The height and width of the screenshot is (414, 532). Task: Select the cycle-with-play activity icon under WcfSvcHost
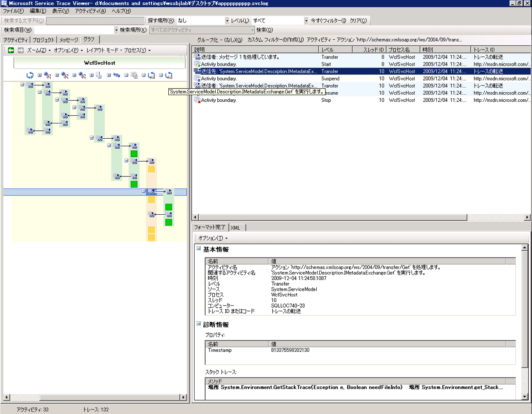[x=30, y=75]
